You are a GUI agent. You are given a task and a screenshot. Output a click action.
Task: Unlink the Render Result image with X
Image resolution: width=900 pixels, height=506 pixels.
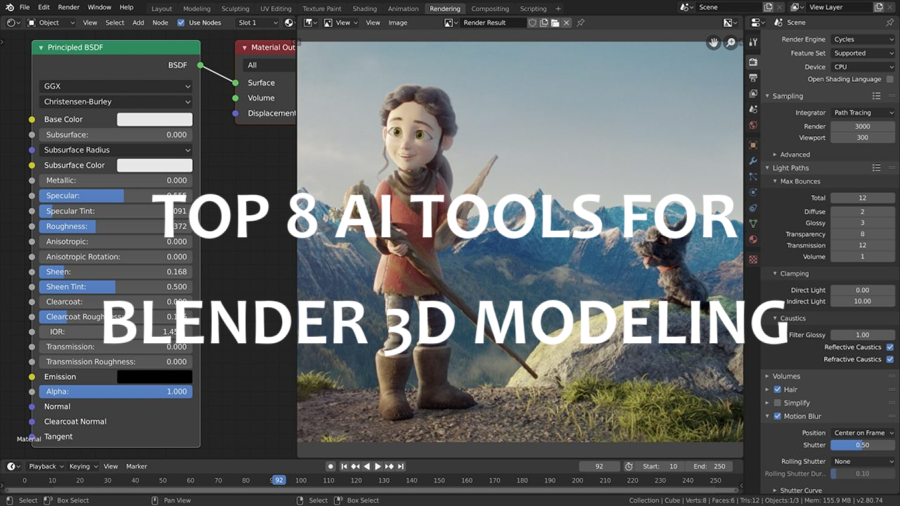(x=567, y=23)
